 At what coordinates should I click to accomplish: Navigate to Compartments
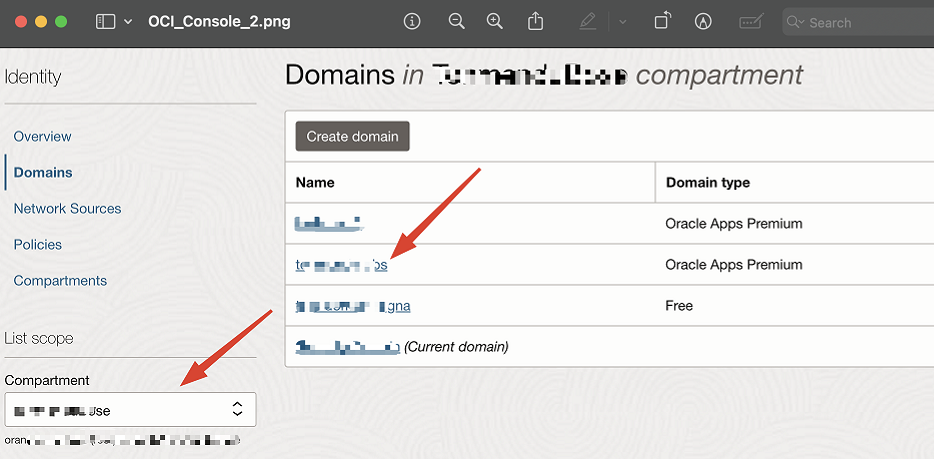coord(60,280)
